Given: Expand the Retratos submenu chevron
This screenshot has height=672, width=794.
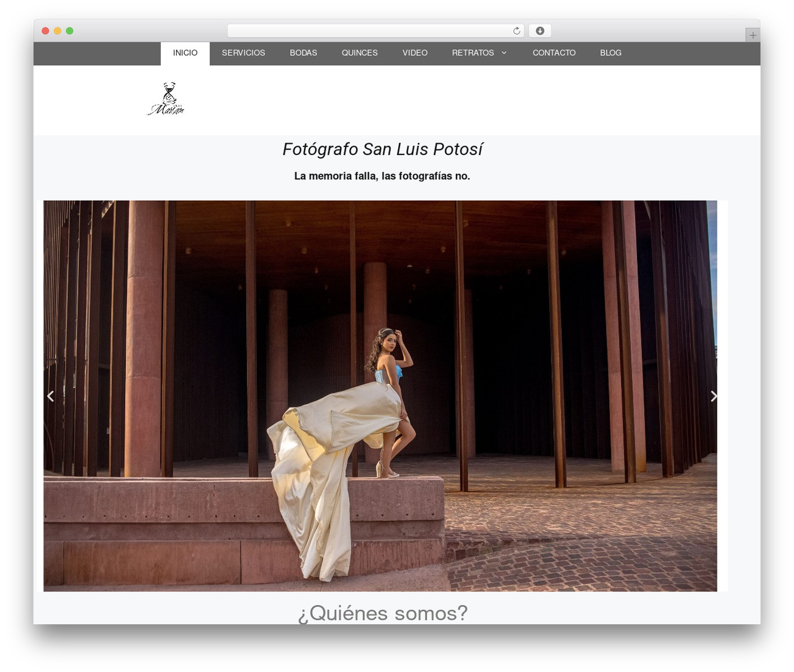Looking at the screenshot, I should (x=504, y=53).
